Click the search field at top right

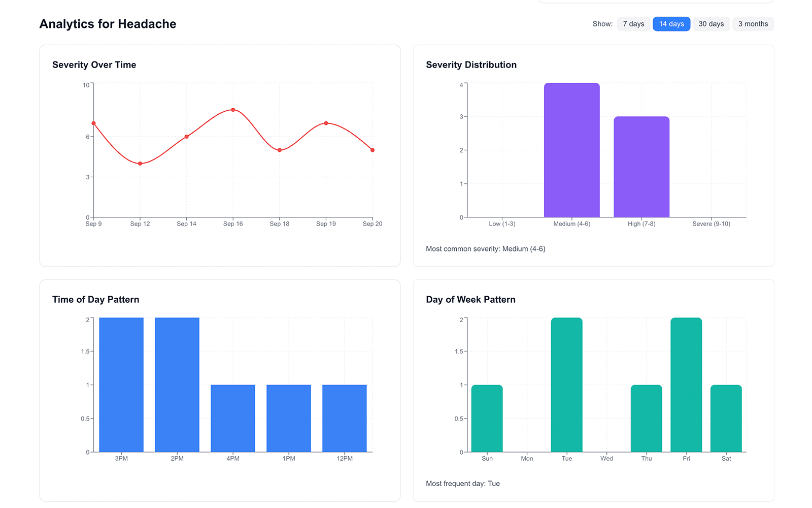click(x=655, y=2)
